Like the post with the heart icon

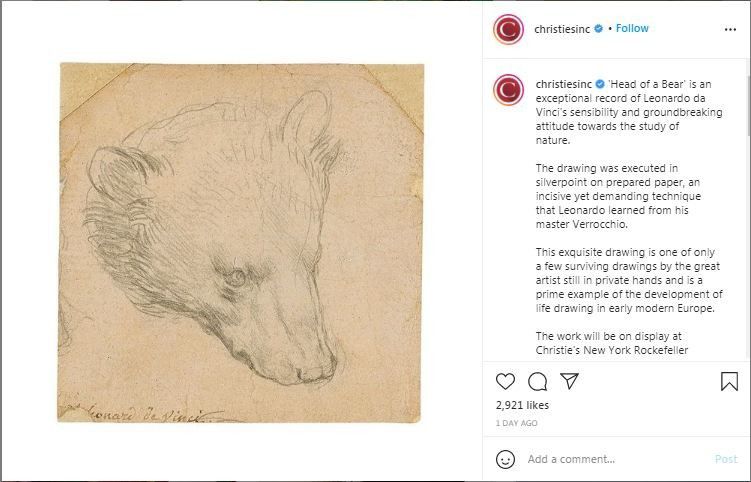click(506, 381)
